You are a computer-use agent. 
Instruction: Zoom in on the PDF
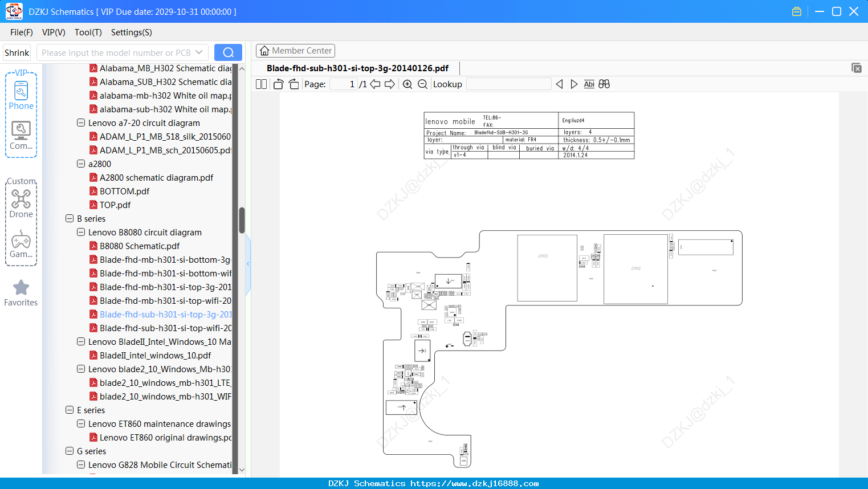407,84
